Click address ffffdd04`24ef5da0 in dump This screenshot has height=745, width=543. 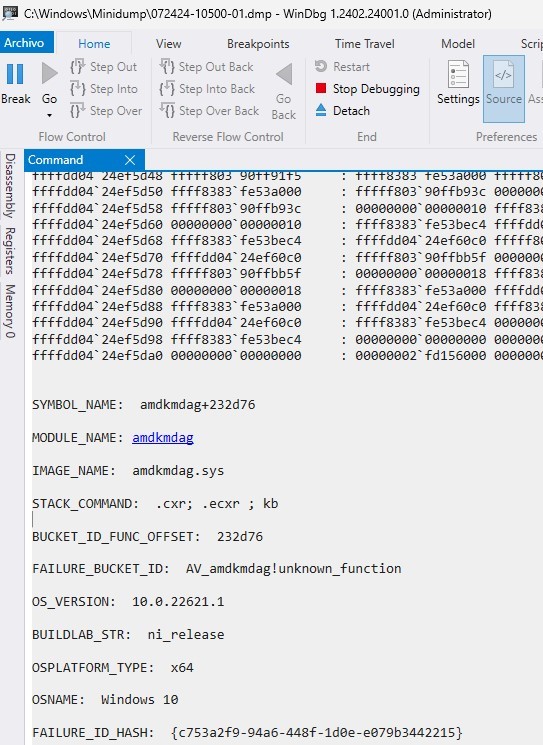(x=97, y=356)
